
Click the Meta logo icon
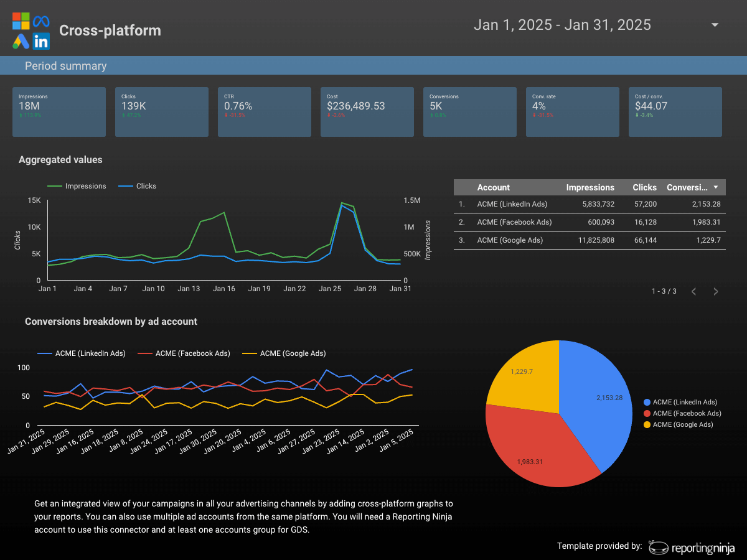click(x=41, y=21)
